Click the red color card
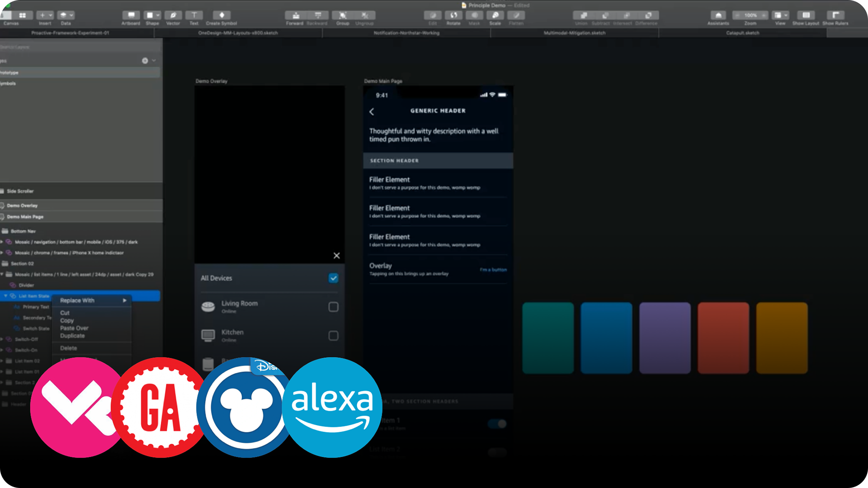Screen dimensions: 868x488 point(723,338)
